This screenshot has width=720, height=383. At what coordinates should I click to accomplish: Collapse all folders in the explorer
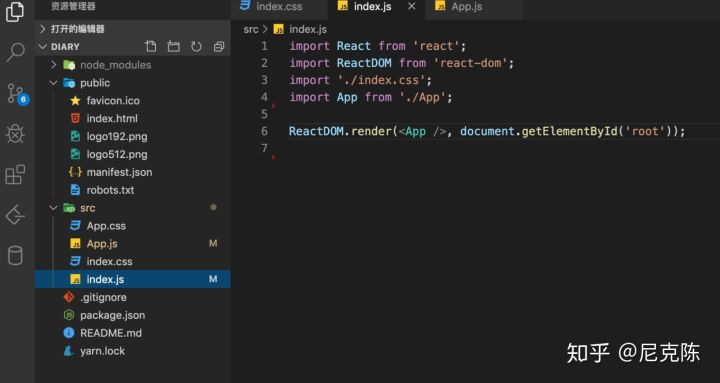(x=219, y=46)
